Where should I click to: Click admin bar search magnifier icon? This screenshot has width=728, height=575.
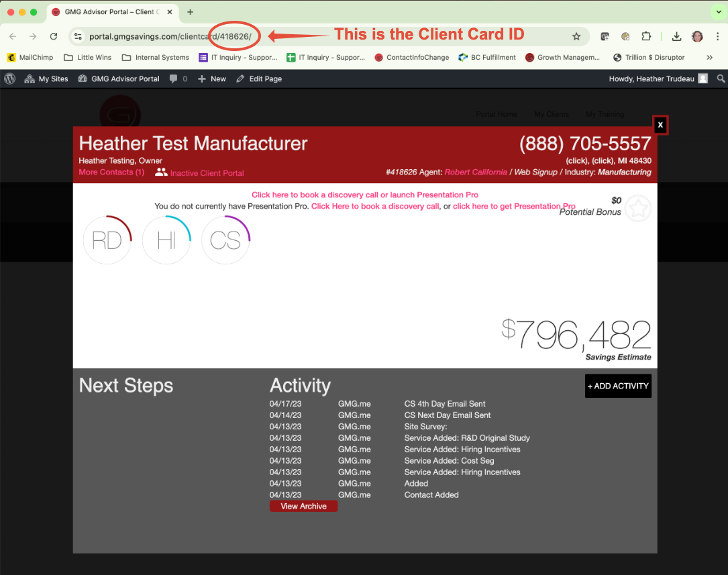pyautogui.click(x=721, y=79)
